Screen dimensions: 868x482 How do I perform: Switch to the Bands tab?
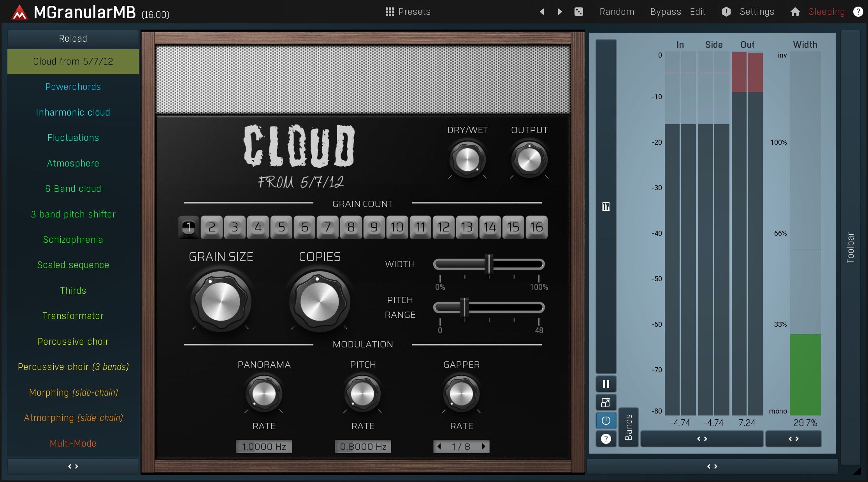click(628, 427)
